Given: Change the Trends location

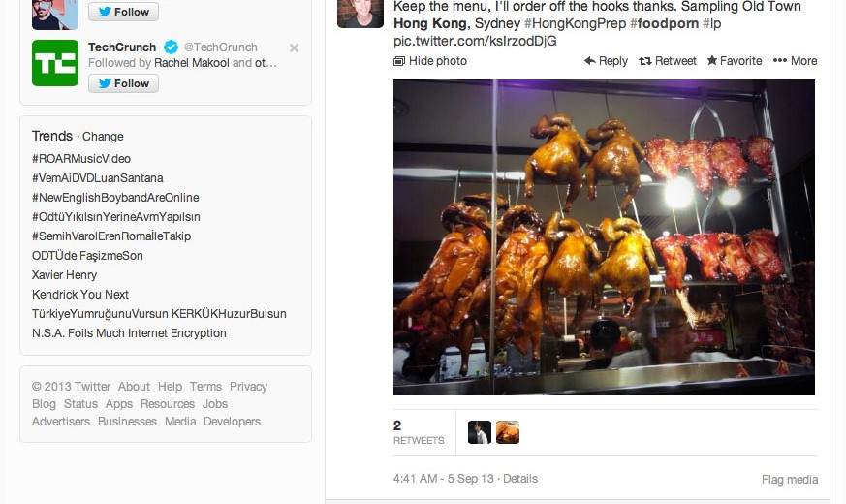Looking at the screenshot, I should click(x=103, y=137).
